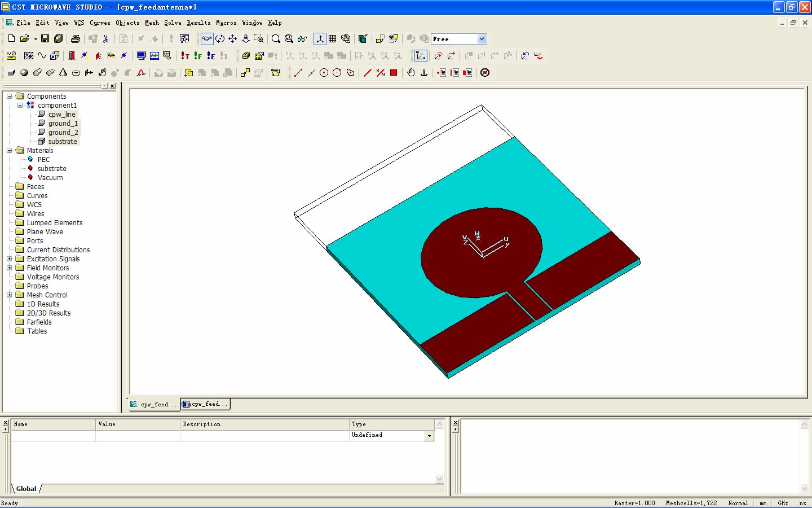The image size is (812, 508).
Task: Toggle the working plane grid icon
Action: point(333,39)
